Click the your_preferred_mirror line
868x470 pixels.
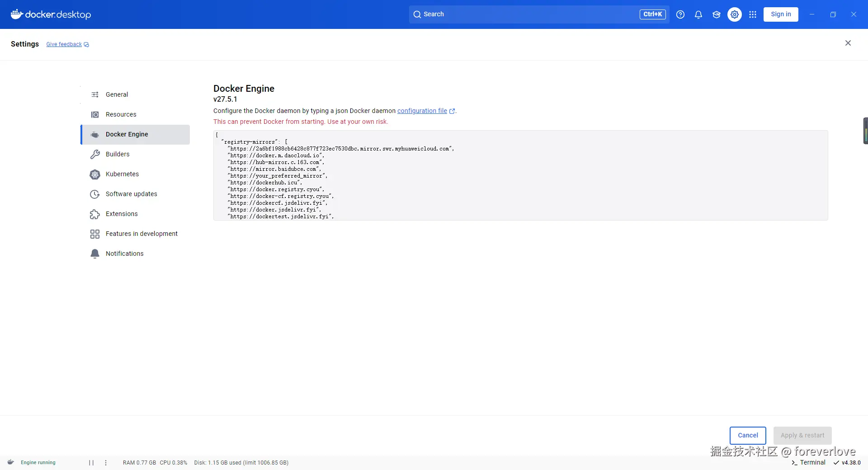click(278, 176)
